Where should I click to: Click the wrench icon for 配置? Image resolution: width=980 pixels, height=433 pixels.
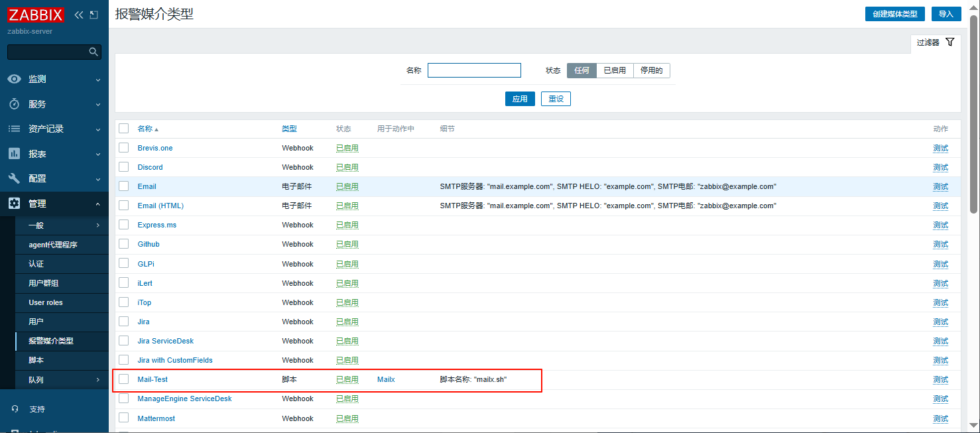pos(14,178)
